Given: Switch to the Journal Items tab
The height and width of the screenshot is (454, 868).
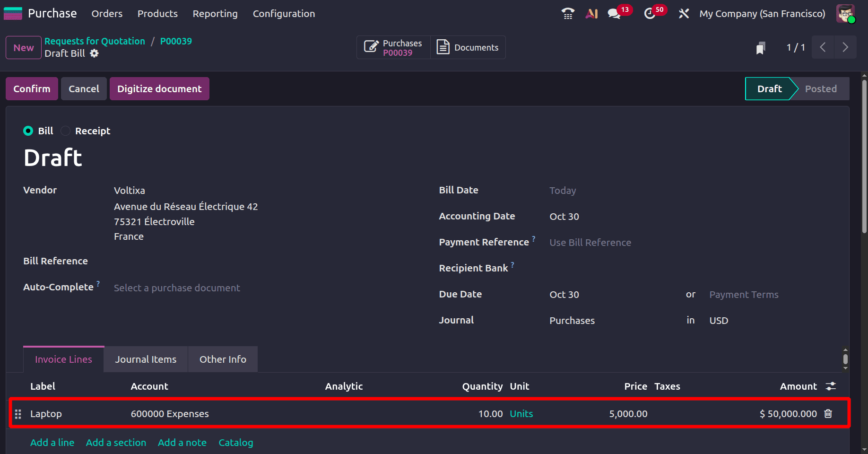Looking at the screenshot, I should click(x=145, y=359).
